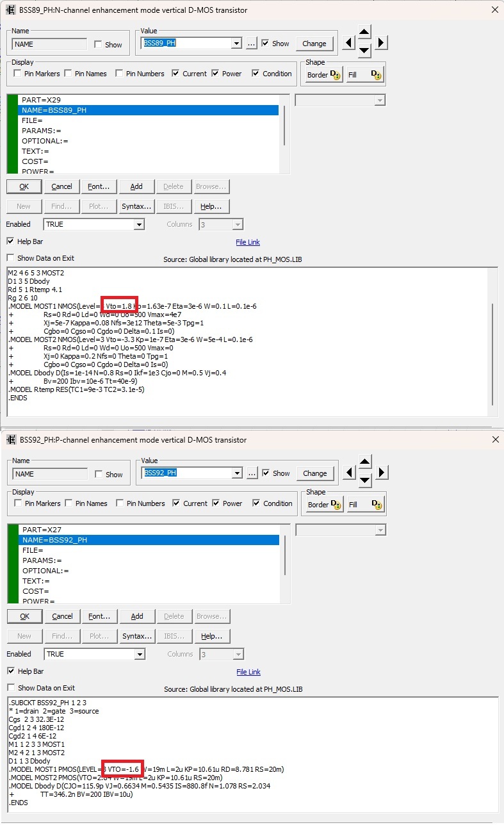Select NAME=BSS92_PH attribute row
The image size is (504, 825).
pos(149,540)
